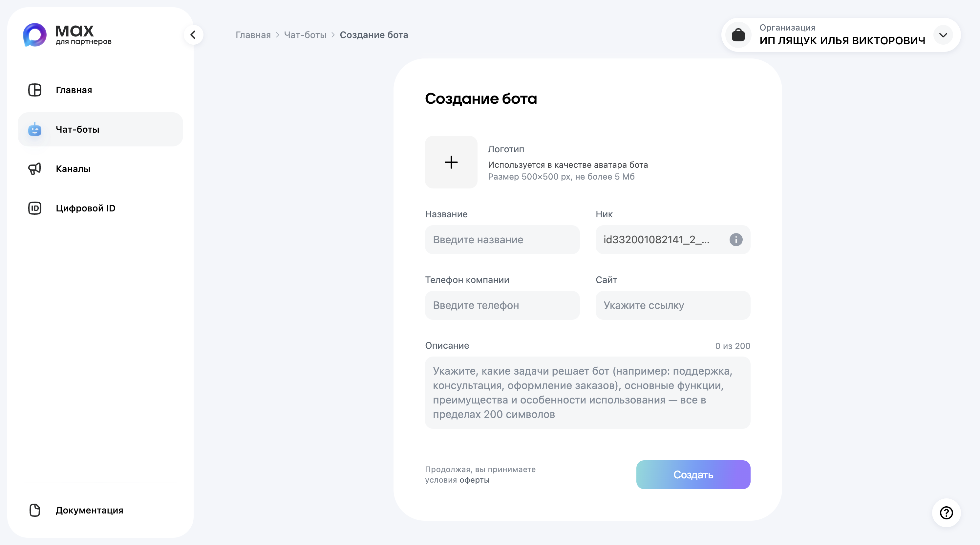Focus the Введите название input field
Screen dimensions: 980x545
502,240
